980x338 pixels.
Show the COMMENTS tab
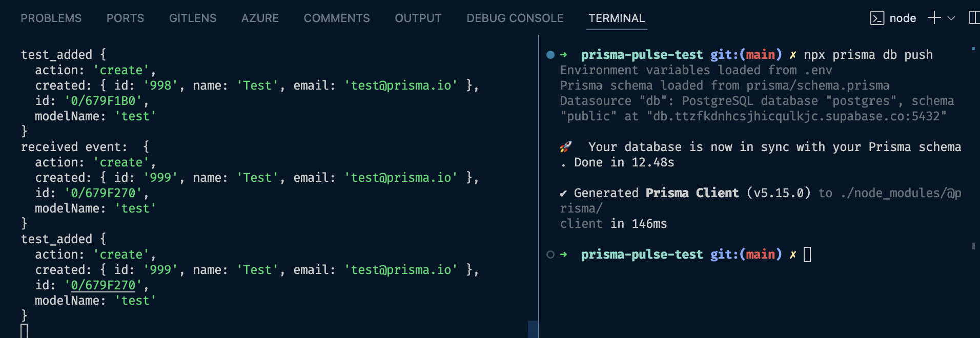click(337, 18)
